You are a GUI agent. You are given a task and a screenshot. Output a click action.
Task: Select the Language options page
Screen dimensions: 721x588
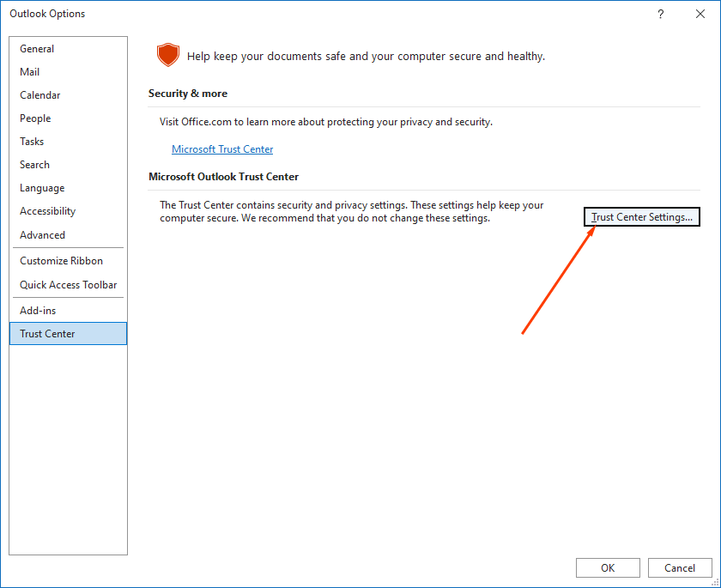[x=41, y=187]
